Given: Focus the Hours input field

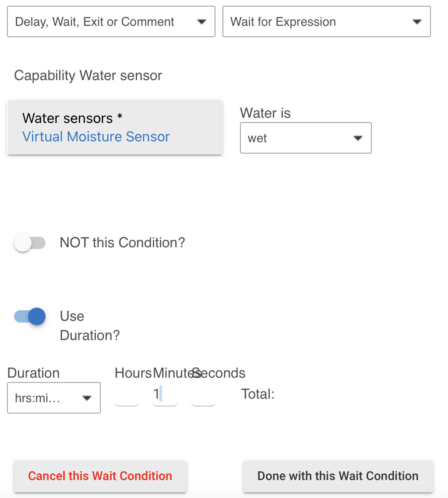Looking at the screenshot, I should (x=127, y=394).
